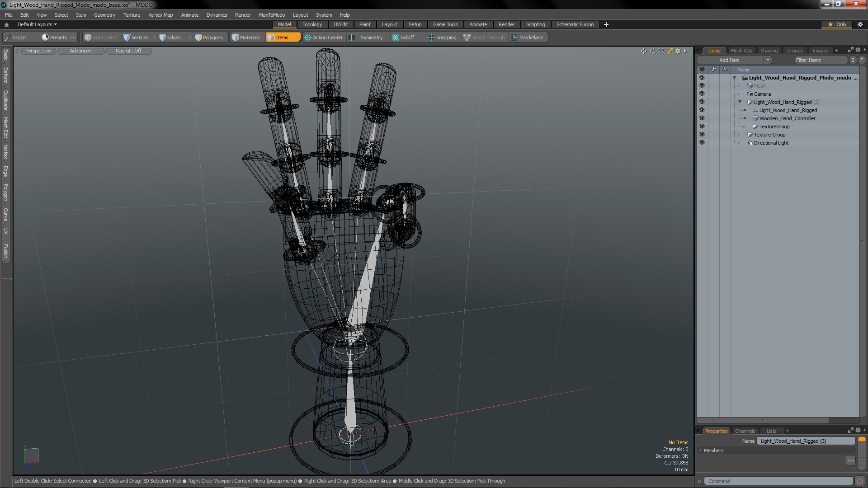The width and height of the screenshot is (868, 488).
Task: Toggle visibility of TextureGroup item
Action: point(702,127)
